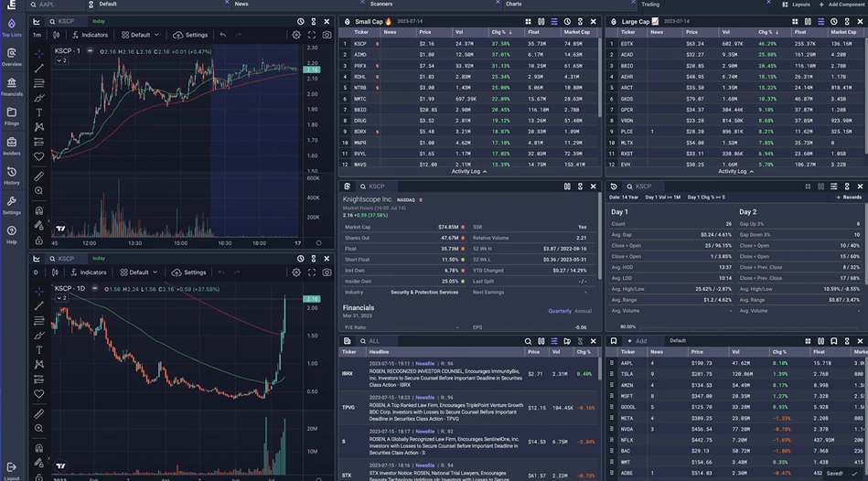Open Filings in the left sidebar
868x481 pixels.
coord(12,116)
